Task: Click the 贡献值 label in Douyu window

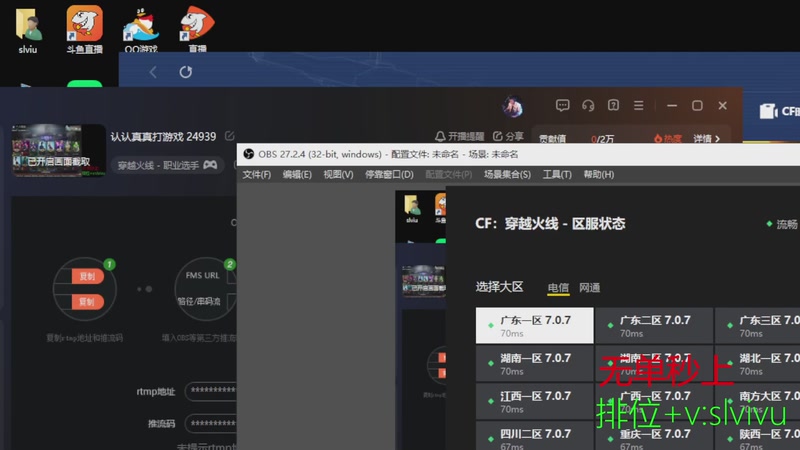Action: [x=553, y=138]
